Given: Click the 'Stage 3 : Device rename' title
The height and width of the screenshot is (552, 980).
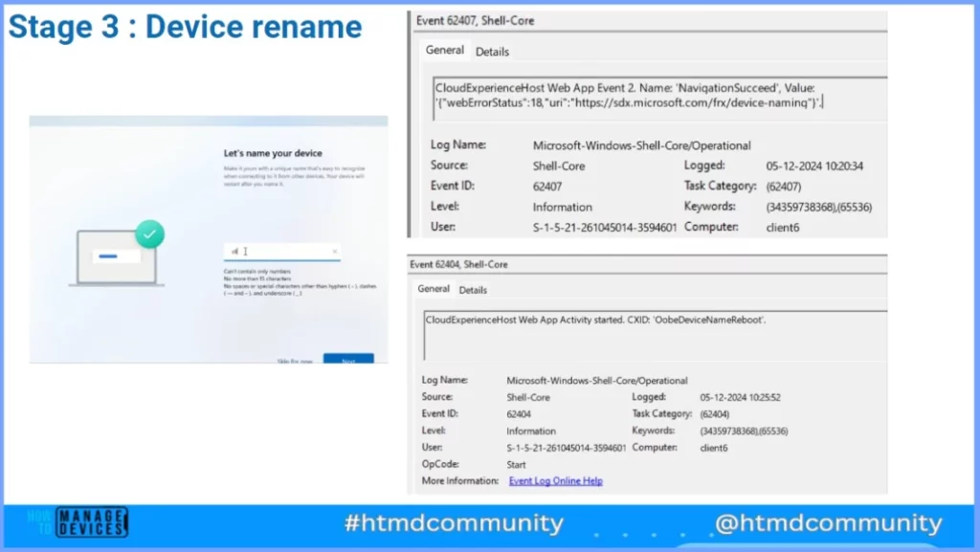Looking at the screenshot, I should point(185,27).
